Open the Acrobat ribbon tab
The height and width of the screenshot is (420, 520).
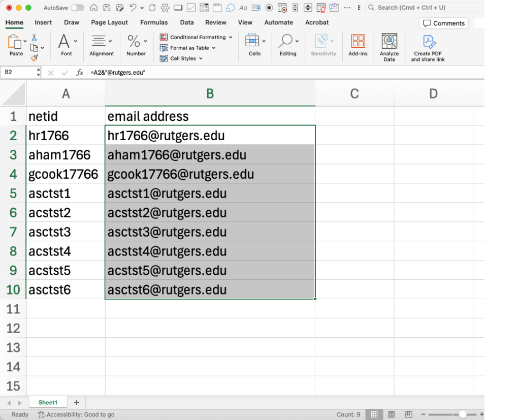(317, 22)
